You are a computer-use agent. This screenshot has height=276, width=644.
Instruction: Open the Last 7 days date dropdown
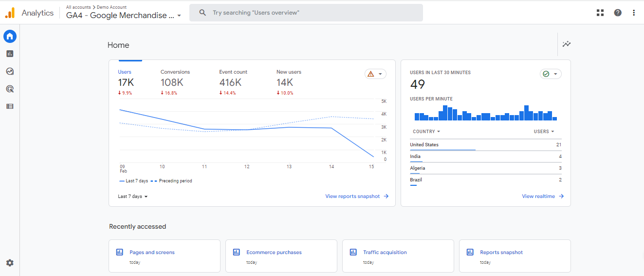point(133,197)
